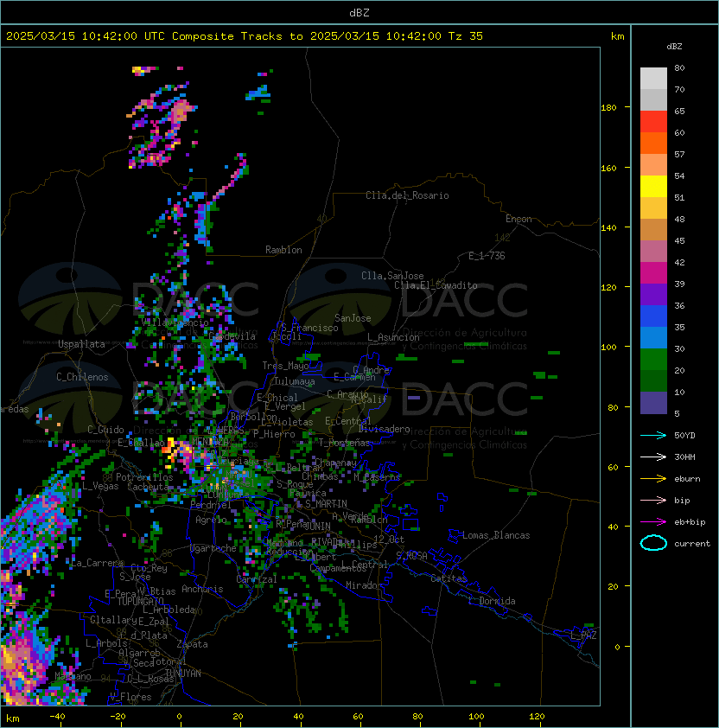Click the Lomas_Blancas map label
Screen dimensions: 719x728
[x=496, y=535]
